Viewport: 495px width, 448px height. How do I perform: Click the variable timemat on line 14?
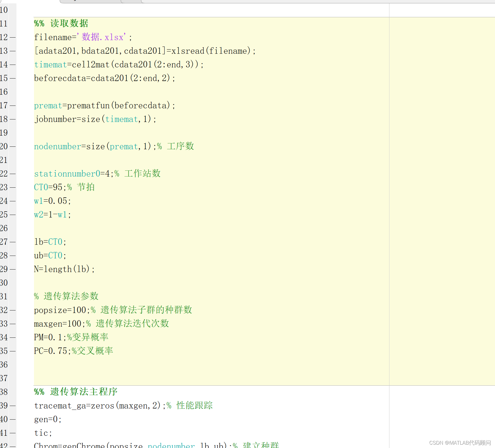[51, 64]
